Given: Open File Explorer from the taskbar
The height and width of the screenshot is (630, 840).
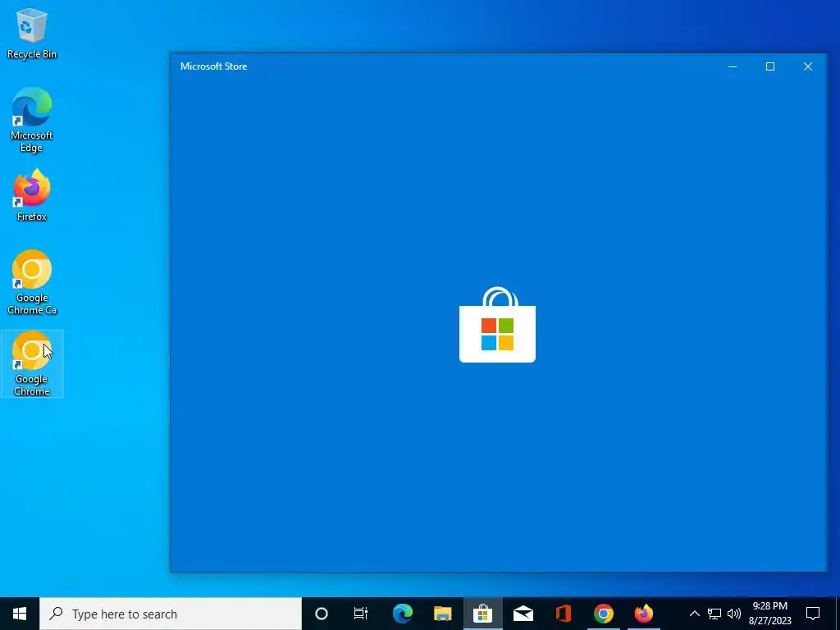Looking at the screenshot, I should pos(442,614).
